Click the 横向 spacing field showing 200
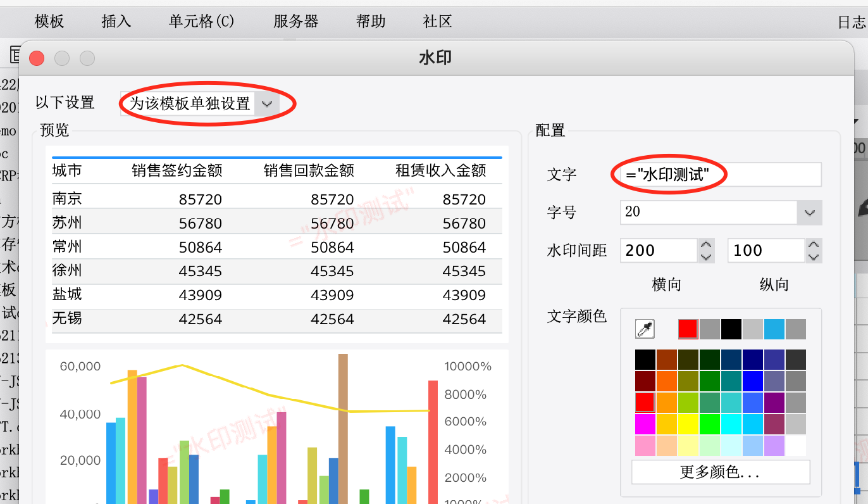868x504 pixels. [658, 250]
